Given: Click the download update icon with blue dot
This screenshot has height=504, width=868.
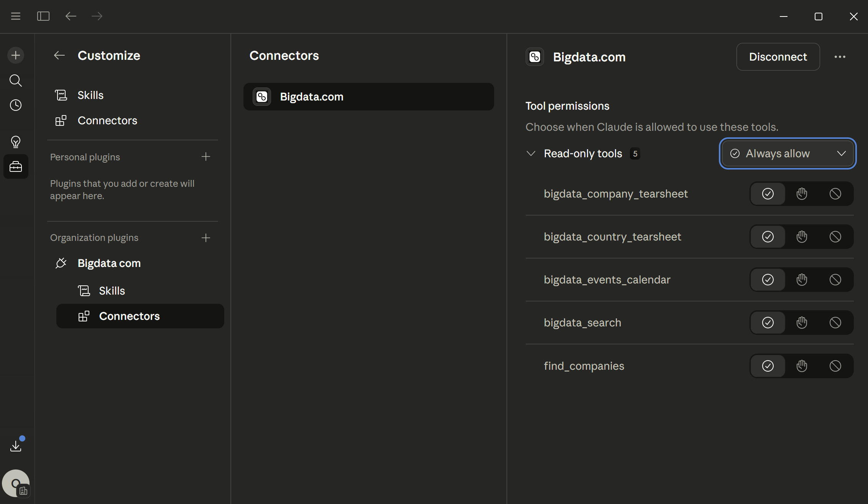Looking at the screenshot, I should (16, 445).
